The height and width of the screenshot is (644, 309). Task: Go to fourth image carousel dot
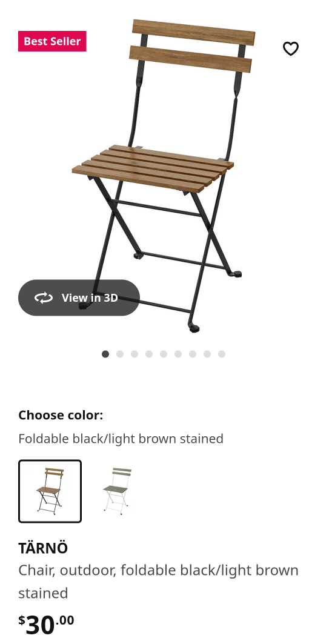click(x=149, y=354)
